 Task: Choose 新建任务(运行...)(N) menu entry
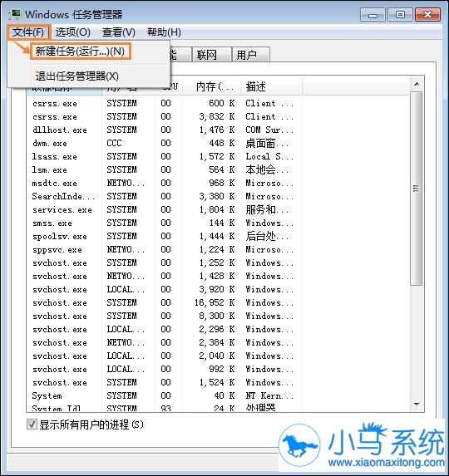coord(80,52)
